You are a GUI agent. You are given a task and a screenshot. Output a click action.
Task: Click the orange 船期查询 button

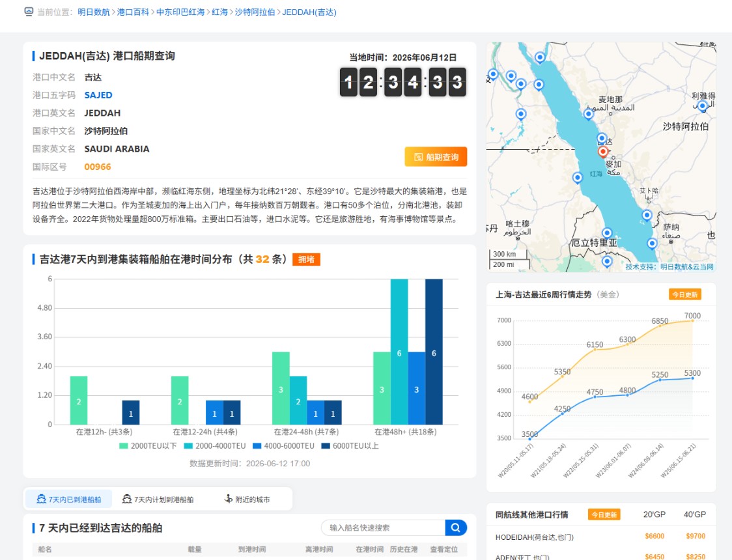[436, 157]
